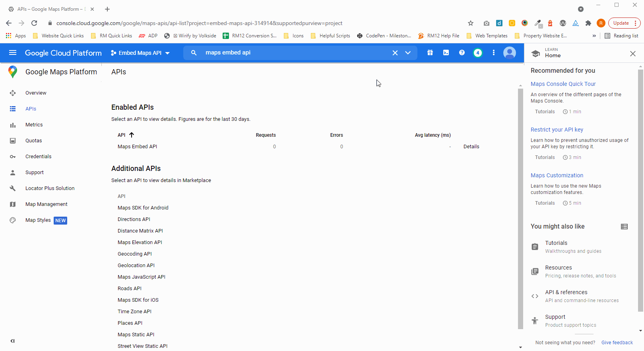This screenshot has width=644, height=351.
Task: Open RM12 Help File bookmark
Action: point(438,36)
